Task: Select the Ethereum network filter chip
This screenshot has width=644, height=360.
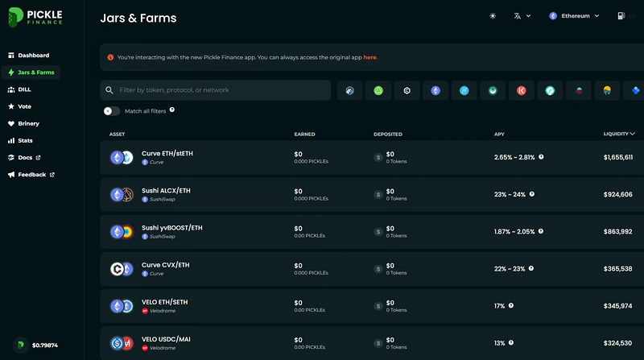Action: click(x=436, y=90)
